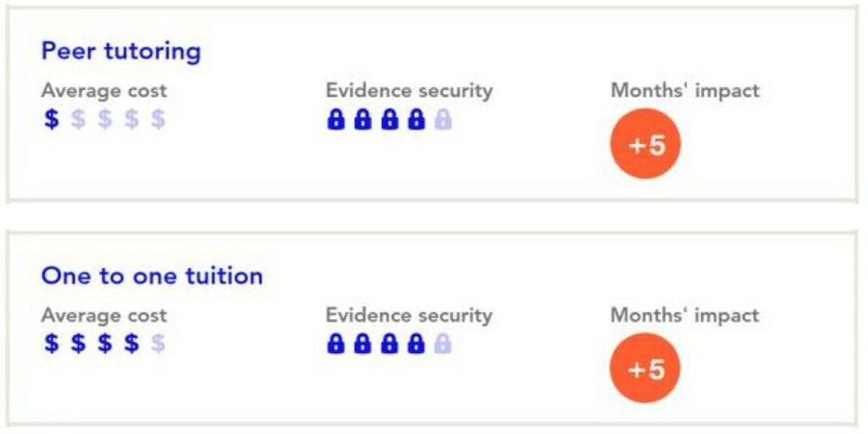Open the Peer tutoring heading link

121,52
